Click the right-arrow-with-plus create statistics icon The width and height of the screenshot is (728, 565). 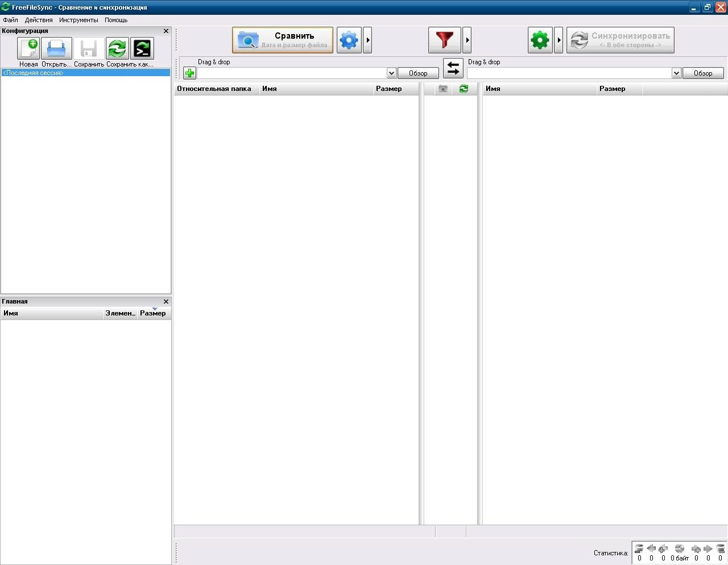(696, 549)
